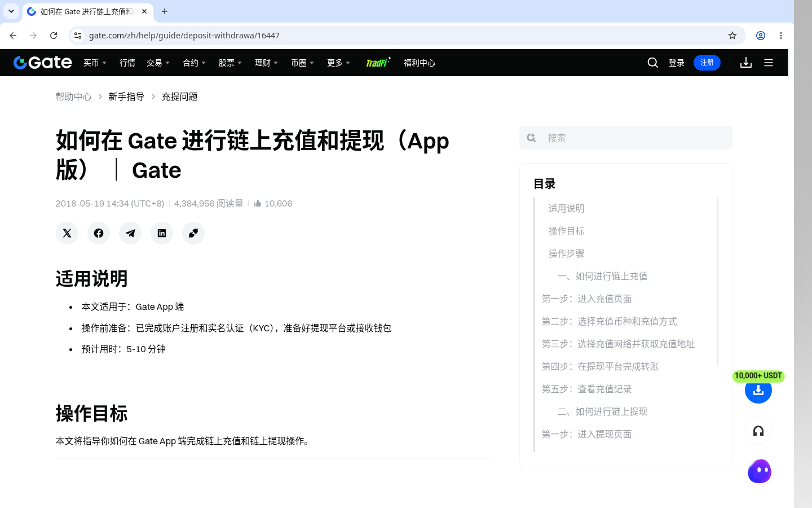Go to 帮助中心 breadcrumb
Screen dimensions: 812x508
[73, 97]
